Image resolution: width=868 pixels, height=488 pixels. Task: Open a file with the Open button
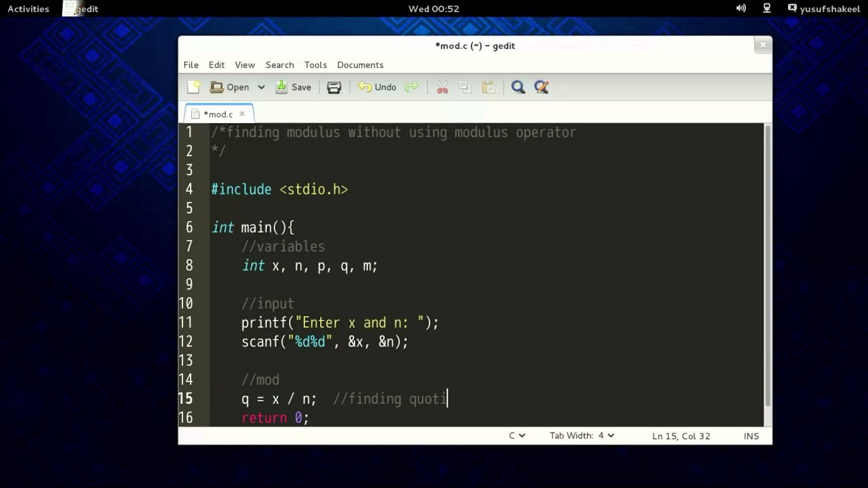[230, 87]
